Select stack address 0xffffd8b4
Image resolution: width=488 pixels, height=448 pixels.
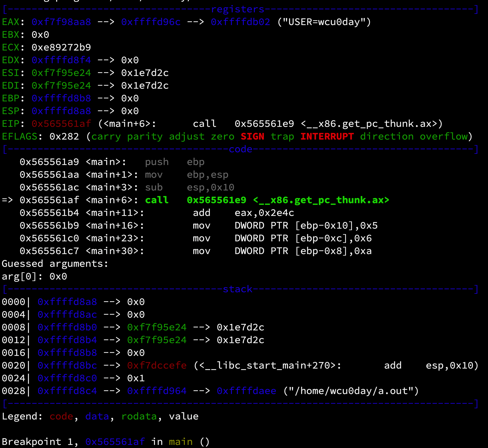coord(67,340)
